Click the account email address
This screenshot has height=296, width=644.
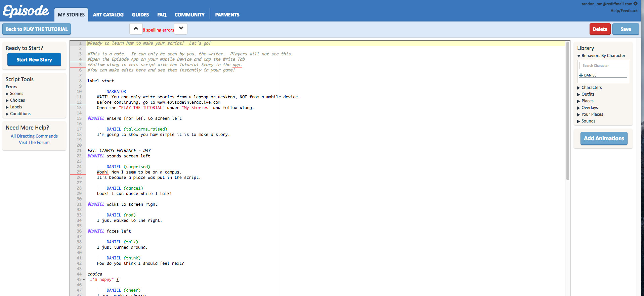tap(607, 4)
